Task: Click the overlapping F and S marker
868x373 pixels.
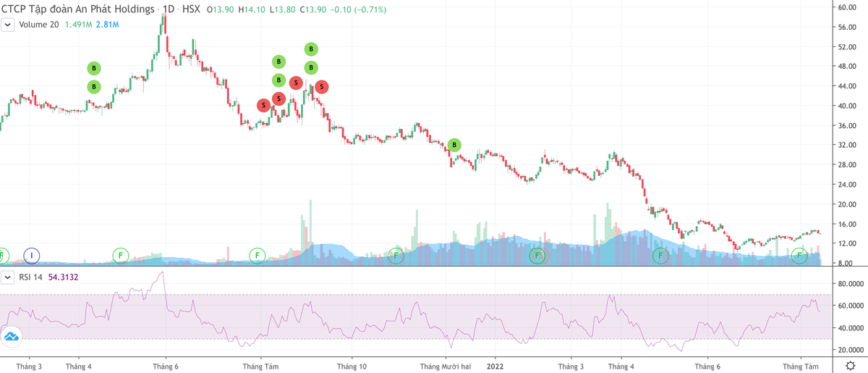Action: (537, 255)
